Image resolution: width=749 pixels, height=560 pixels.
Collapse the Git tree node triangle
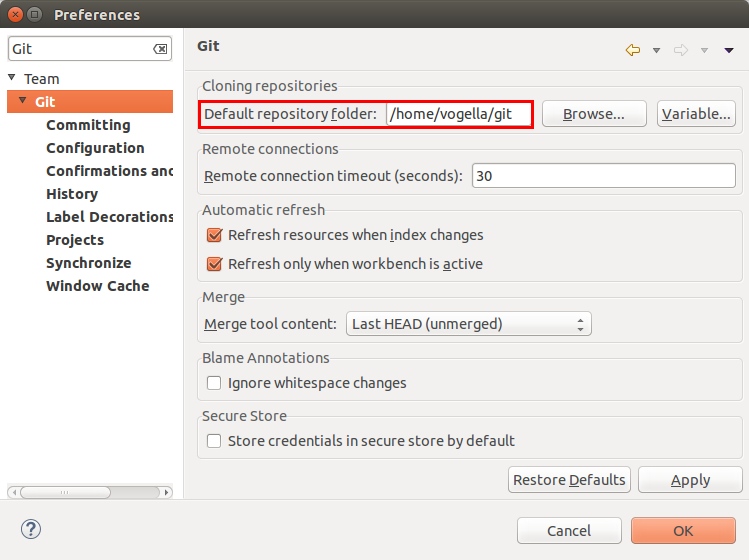(22, 100)
